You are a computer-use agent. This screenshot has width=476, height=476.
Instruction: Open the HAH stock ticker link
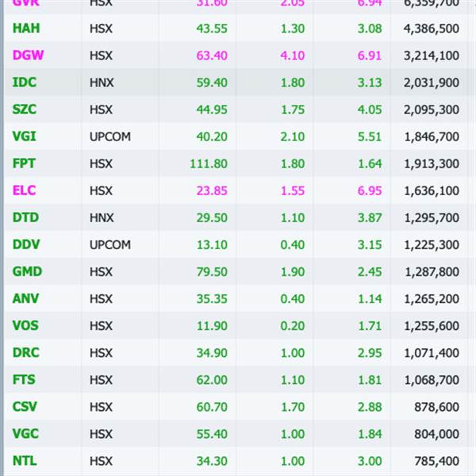[x=25, y=29]
